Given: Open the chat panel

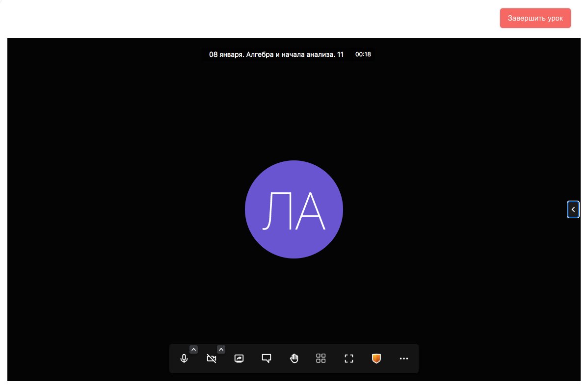Looking at the screenshot, I should click(x=266, y=359).
